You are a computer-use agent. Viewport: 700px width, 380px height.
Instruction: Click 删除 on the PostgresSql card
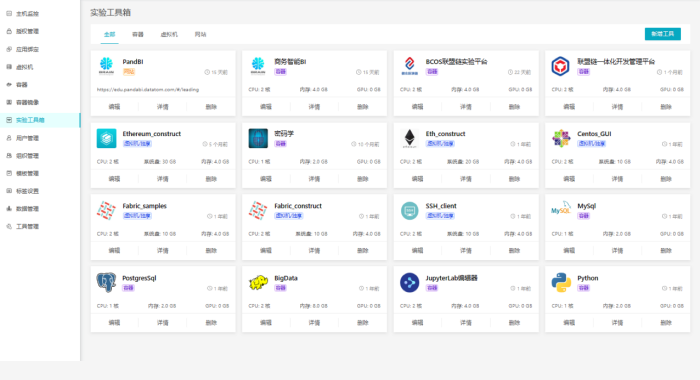tap(211, 322)
